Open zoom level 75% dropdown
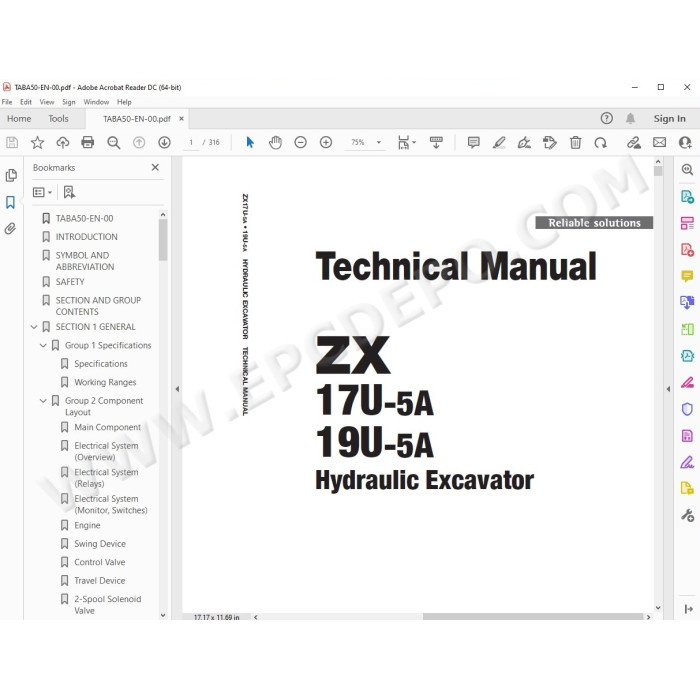 pos(379,142)
